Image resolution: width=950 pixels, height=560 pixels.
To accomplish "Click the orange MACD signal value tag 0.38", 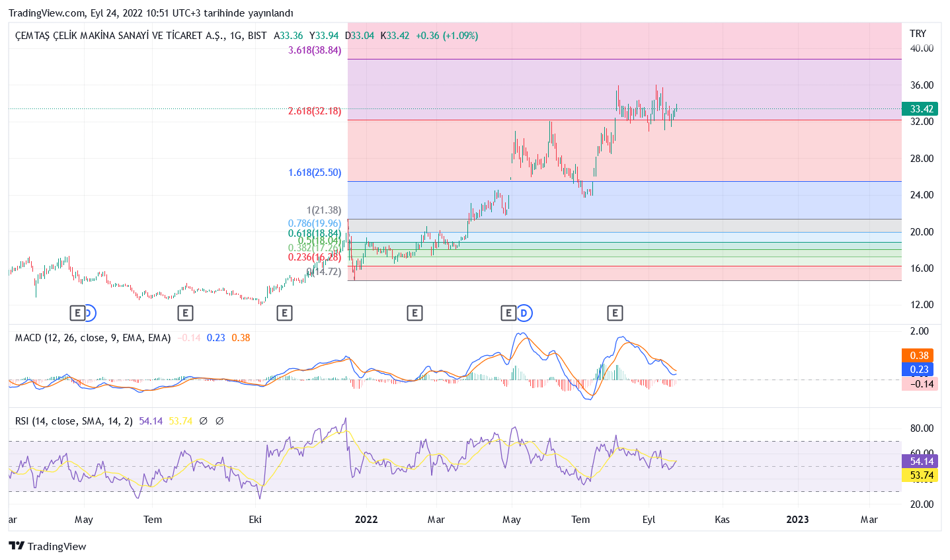I will [x=918, y=356].
